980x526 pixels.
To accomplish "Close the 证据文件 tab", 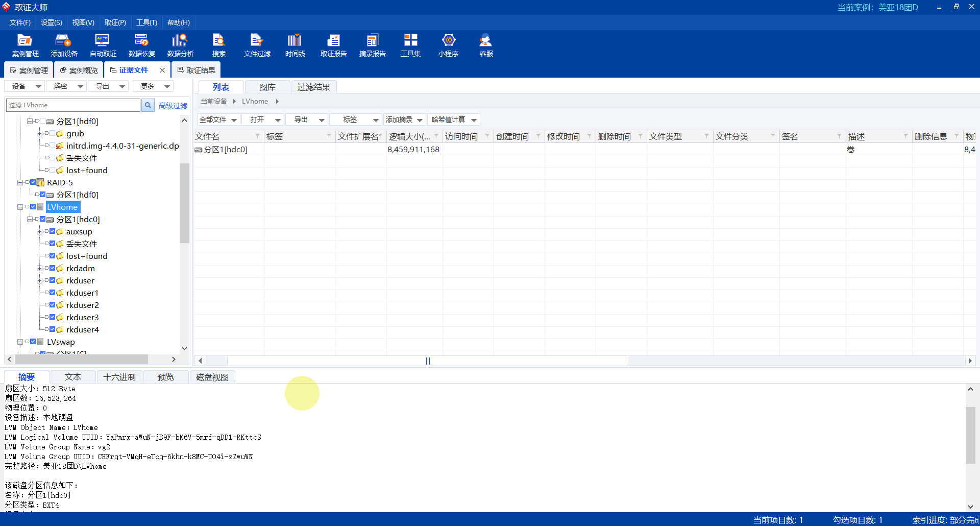I will [162, 70].
